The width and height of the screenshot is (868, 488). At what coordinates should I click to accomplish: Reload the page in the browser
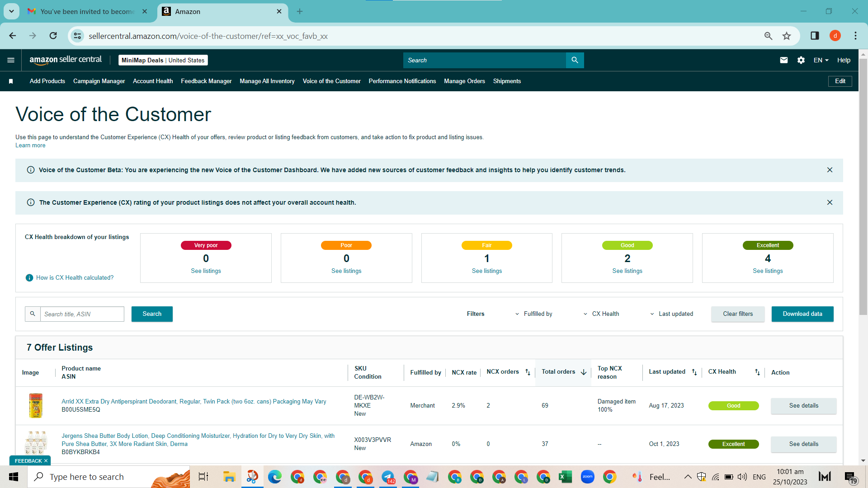[53, 36]
